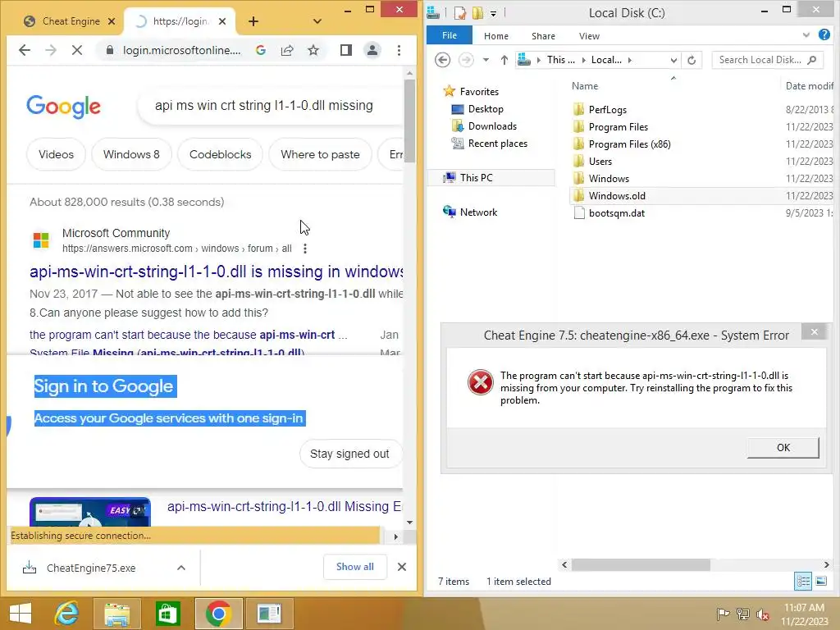Open Explorer help icon
Viewport: 840px width, 630px height.
click(824, 34)
